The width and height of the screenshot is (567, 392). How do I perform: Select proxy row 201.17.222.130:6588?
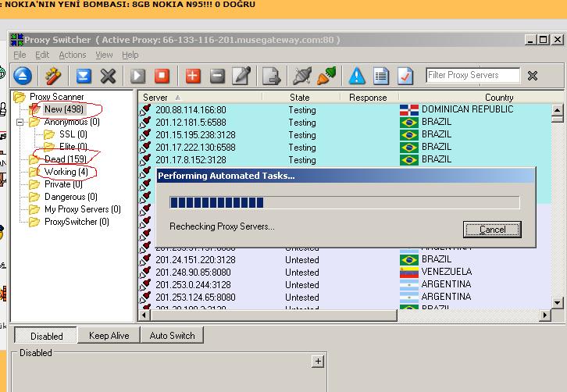tap(345, 147)
